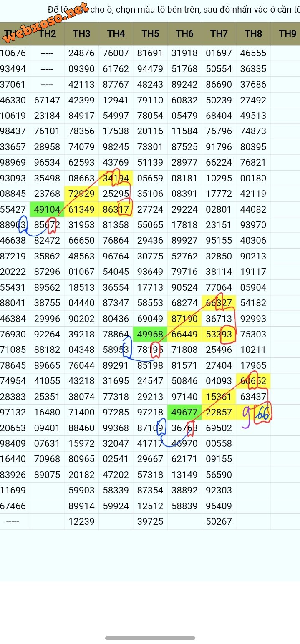300x644 pixels.
Task: Click cell 12239 at the bottom of TH3
Action: coord(81,521)
